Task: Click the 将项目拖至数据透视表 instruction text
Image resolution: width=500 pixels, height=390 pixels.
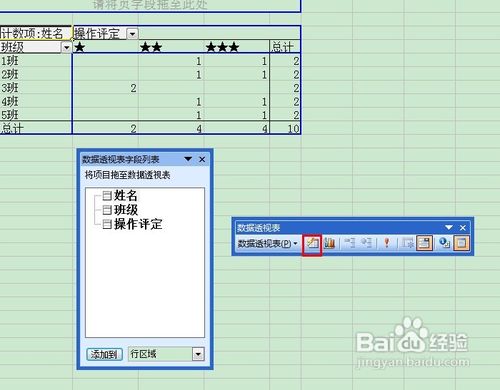Action: coord(127,175)
